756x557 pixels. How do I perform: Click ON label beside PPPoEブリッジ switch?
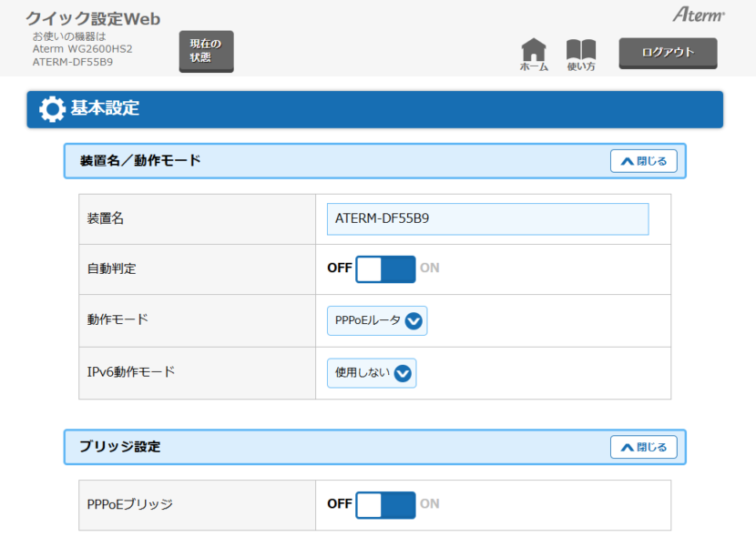click(x=430, y=504)
